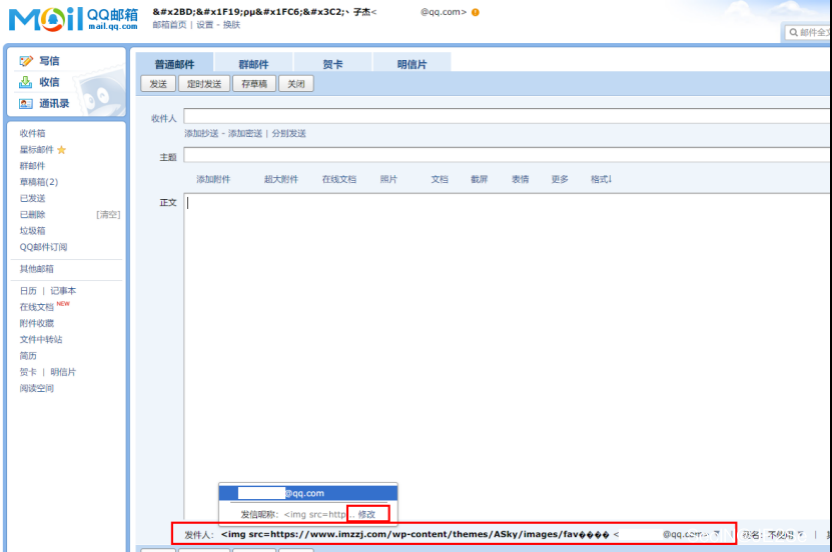Image resolution: width=832 pixels, height=552 pixels.
Task: Click [清空] to empty deleted mail
Action: (x=108, y=214)
